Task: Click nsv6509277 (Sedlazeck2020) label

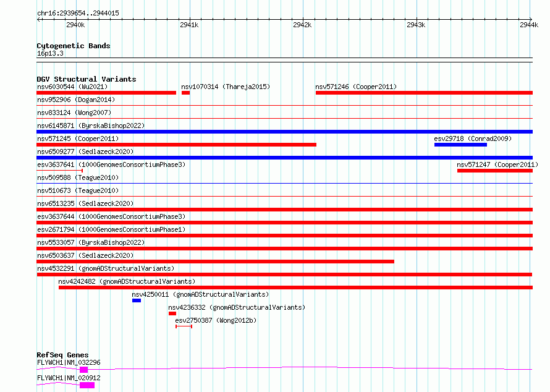Action: click(x=85, y=151)
